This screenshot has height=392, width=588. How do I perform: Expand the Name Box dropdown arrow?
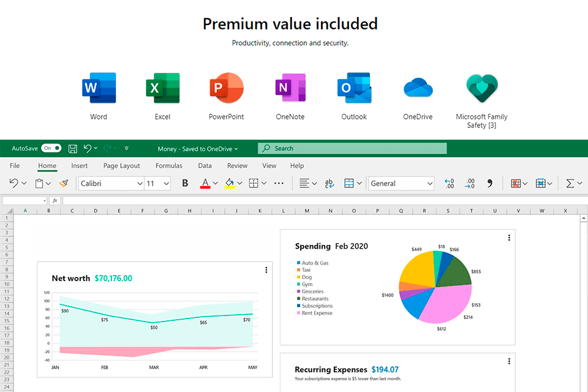(44, 201)
